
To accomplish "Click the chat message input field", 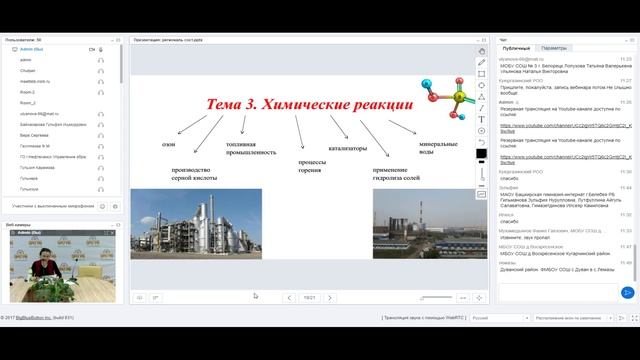I will (x=558, y=293).
